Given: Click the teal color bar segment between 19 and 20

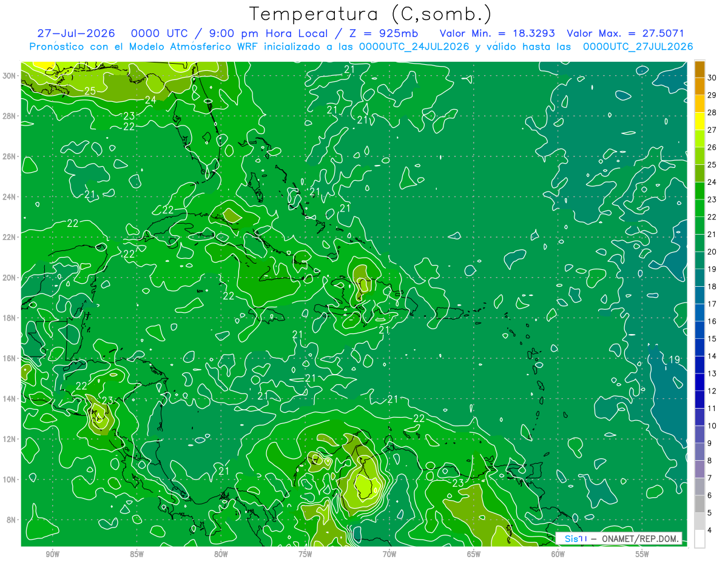Looking at the screenshot, I should click(x=699, y=261).
